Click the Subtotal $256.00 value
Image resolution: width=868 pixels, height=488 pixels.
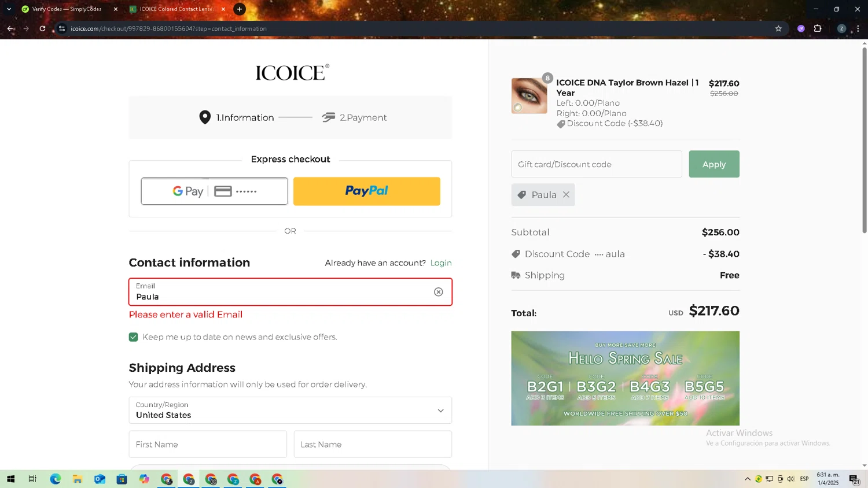[720, 232]
